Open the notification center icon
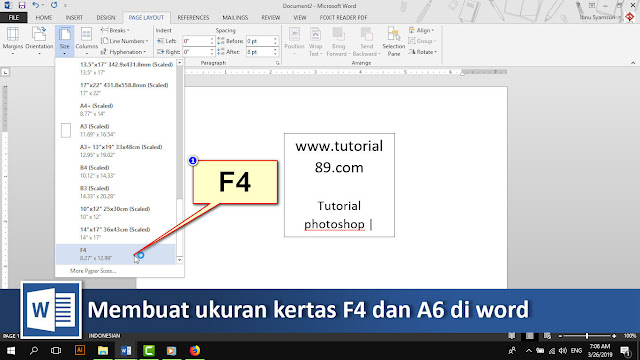 [625, 350]
